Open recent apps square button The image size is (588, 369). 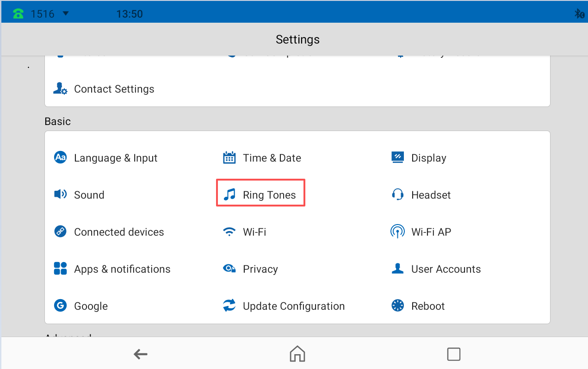[453, 354]
